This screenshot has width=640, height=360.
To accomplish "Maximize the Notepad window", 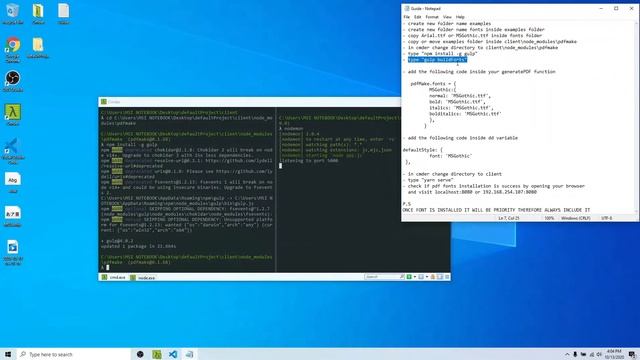I will 616,8.
